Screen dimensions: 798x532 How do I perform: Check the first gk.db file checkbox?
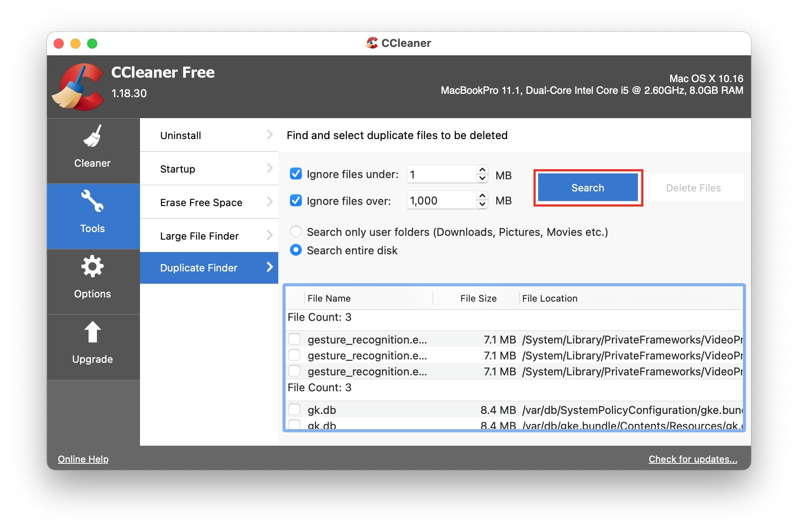tap(295, 409)
